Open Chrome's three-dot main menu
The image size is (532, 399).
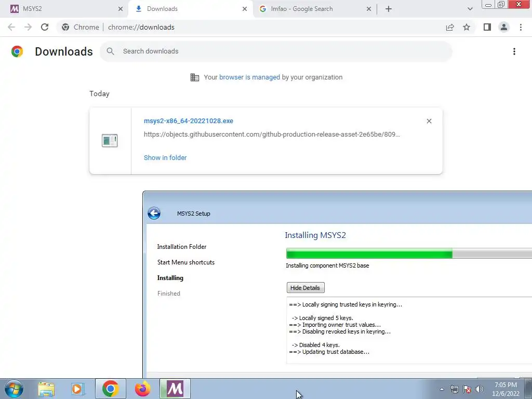(x=521, y=27)
